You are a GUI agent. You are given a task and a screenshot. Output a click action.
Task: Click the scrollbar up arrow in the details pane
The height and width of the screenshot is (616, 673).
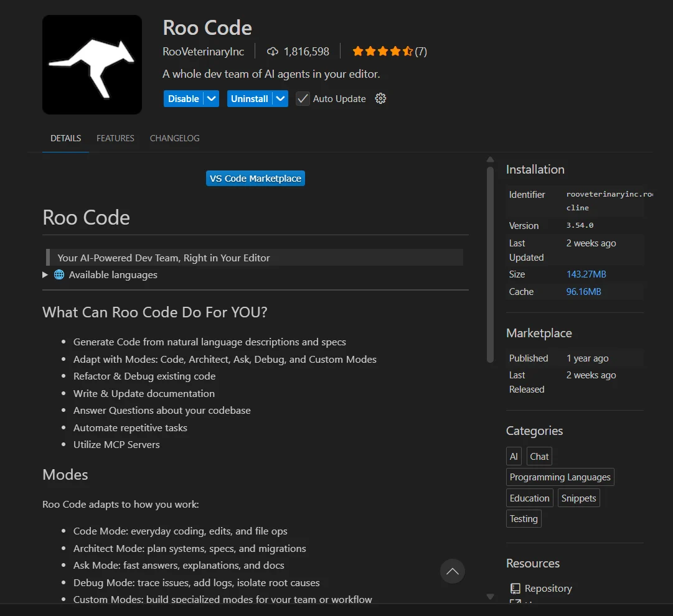click(490, 159)
